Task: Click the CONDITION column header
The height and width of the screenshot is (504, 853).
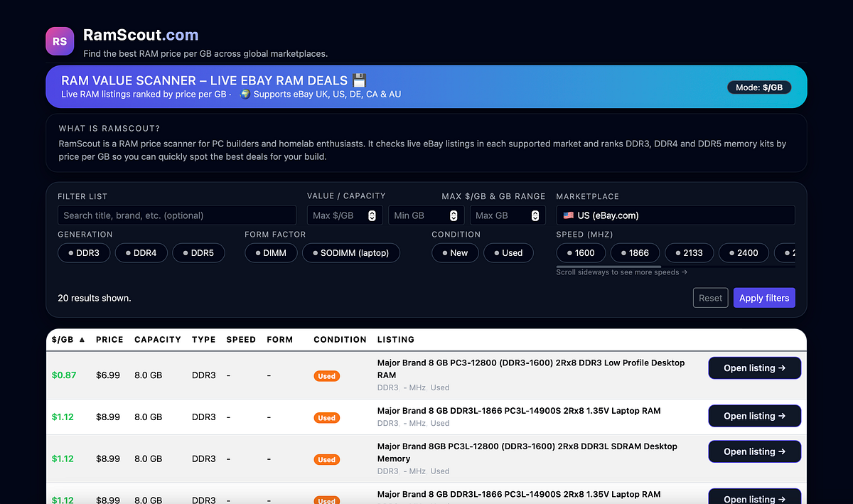Action: point(340,340)
